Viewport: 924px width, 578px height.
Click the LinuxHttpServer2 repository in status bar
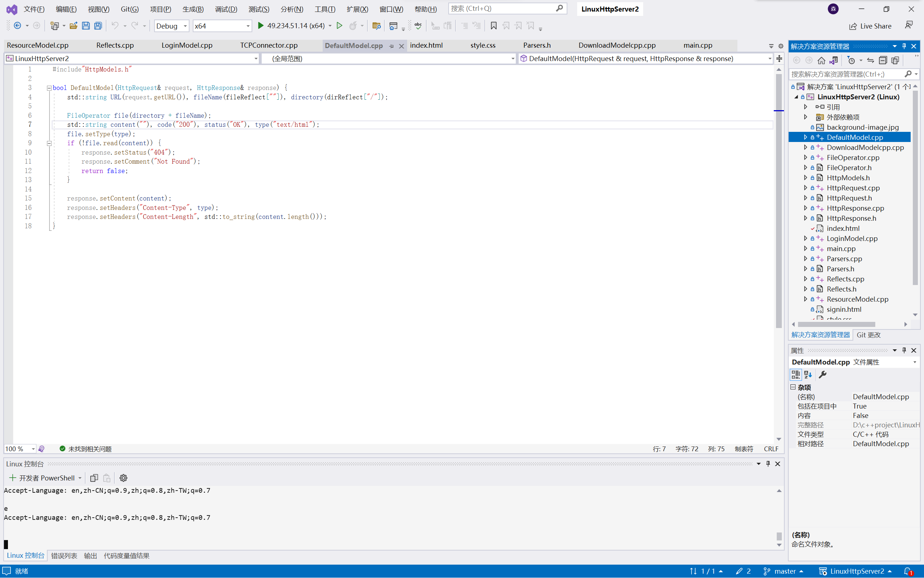tap(855, 571)
